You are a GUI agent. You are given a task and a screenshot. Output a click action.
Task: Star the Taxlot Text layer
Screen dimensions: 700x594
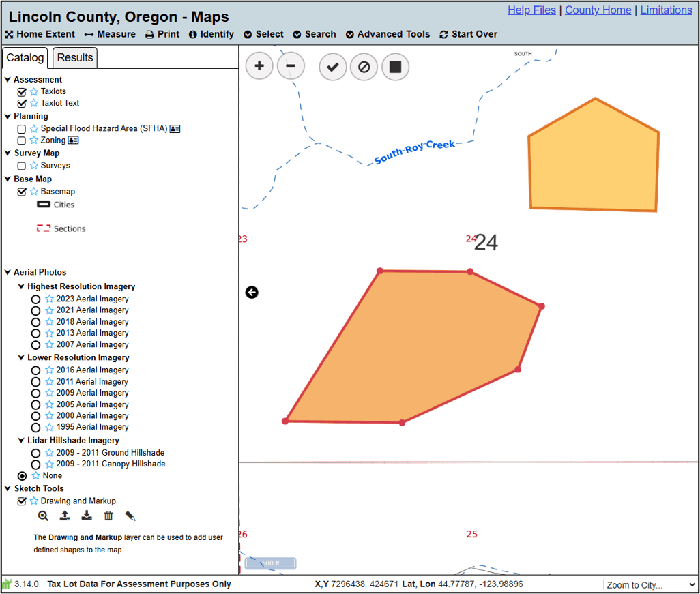pos(34,103)
